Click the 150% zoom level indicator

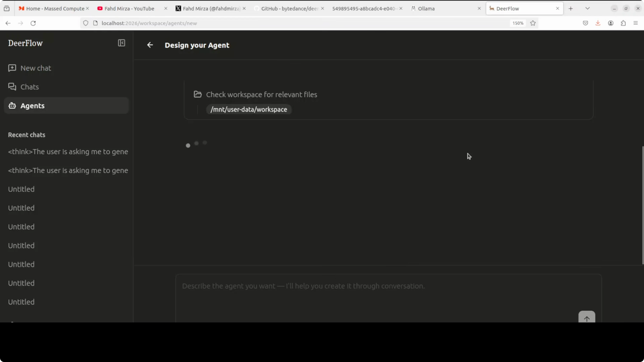coord(518,23)
